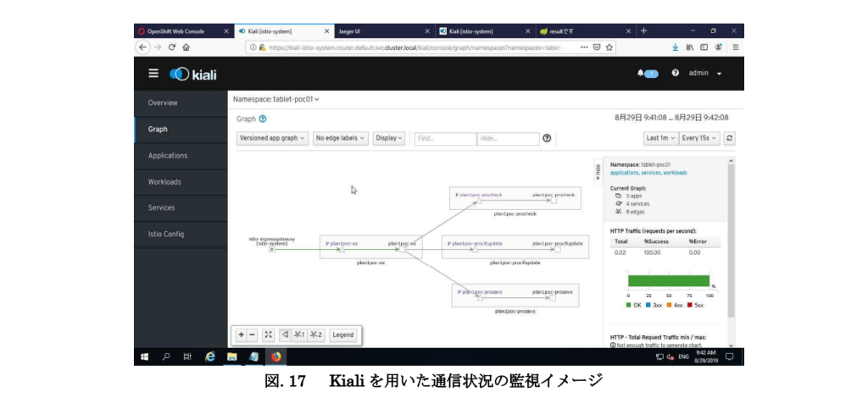Click the Find text input field
Image resolution: width=868 pixels, height=398 pixels.
click(x=444, y=139)
